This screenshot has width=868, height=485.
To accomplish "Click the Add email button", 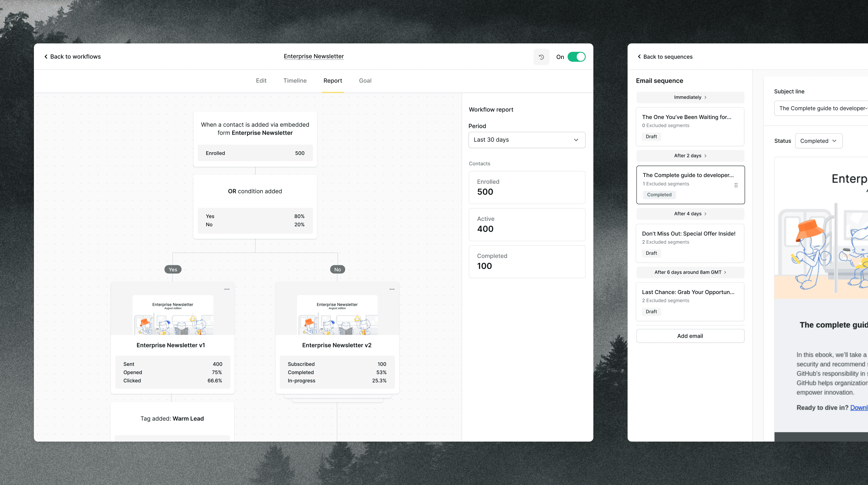I will [x=690, y=336].
